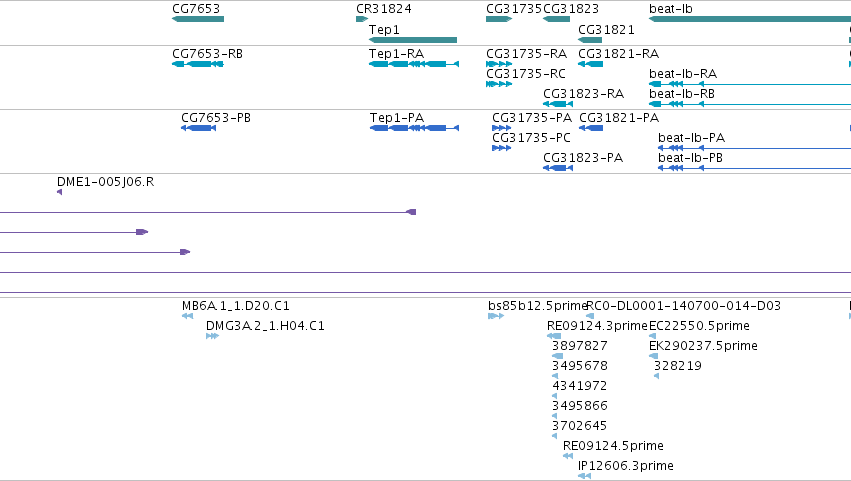Click feature 3495866
The image size is (851, 481).
555,416
